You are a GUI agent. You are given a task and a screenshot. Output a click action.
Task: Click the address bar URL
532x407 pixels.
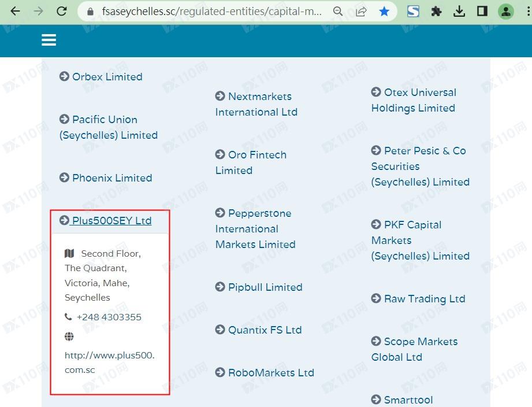click(x=212, y=12)
